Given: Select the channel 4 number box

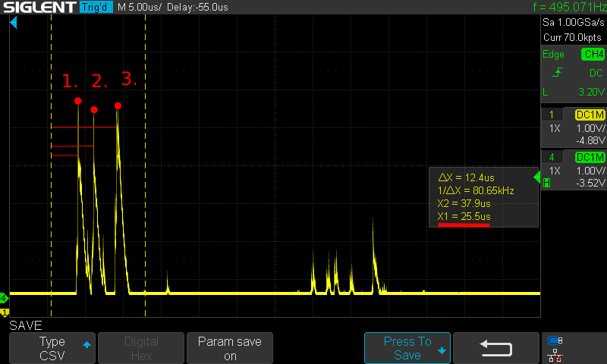Looking at the screenshot, I should [x=552, y=157].
